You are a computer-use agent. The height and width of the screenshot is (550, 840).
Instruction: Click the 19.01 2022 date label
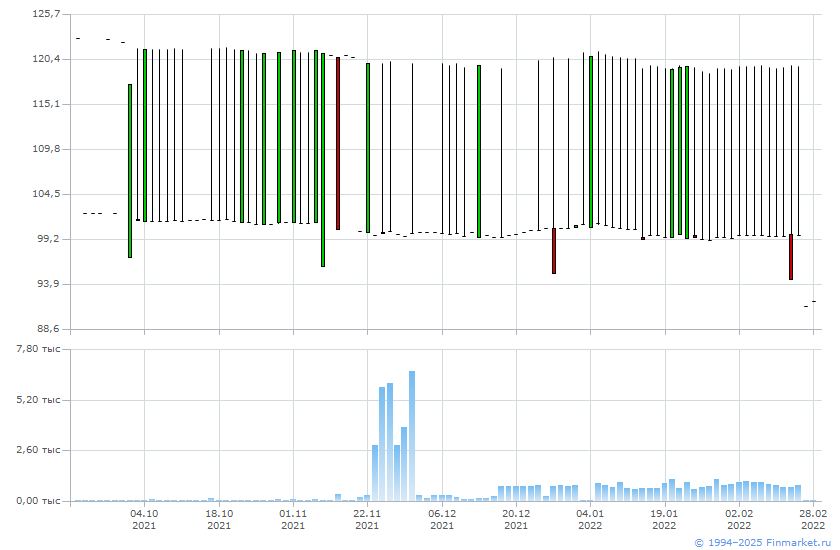[664, 519]
